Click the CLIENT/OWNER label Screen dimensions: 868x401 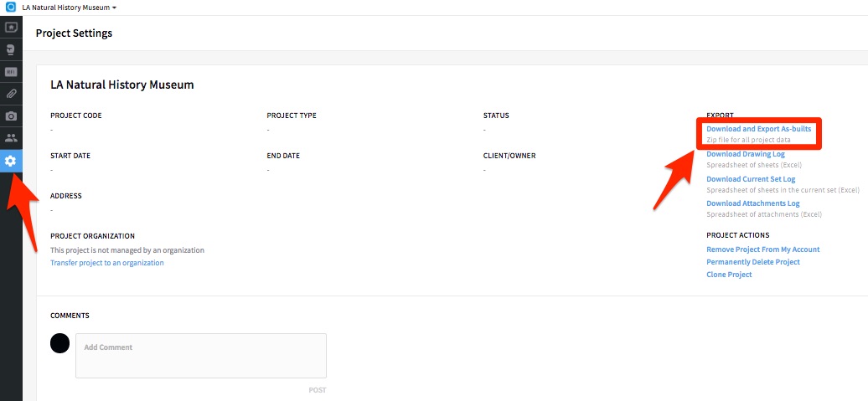click(x=509, y=156)
